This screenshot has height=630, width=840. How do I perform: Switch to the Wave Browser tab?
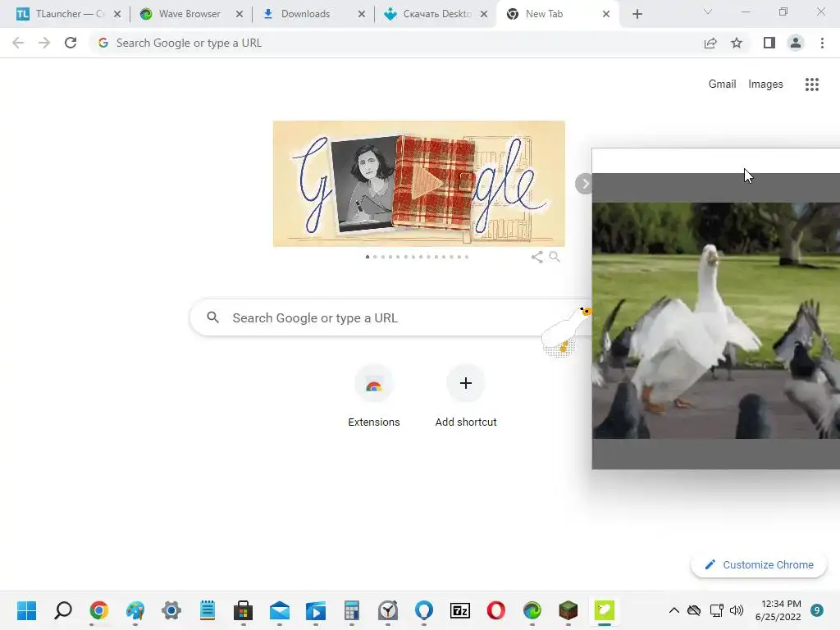point(189,14)
